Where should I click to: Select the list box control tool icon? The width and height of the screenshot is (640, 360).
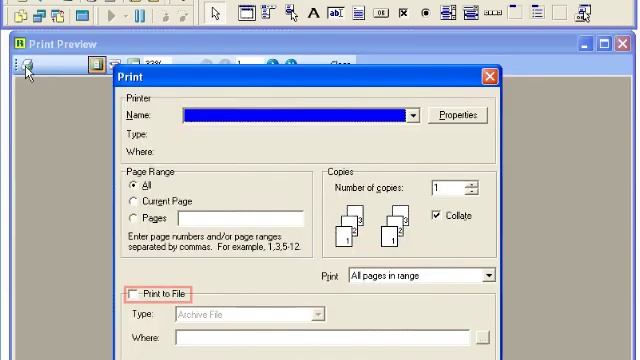click(x=448, y=13)
